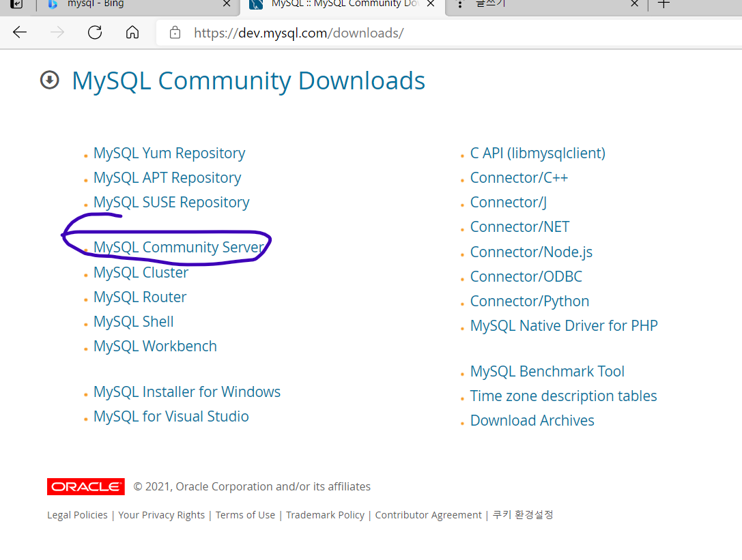Screen dimensions: 742x560
Task: Open the Connector/C++ link
Action: coord(519,178)
